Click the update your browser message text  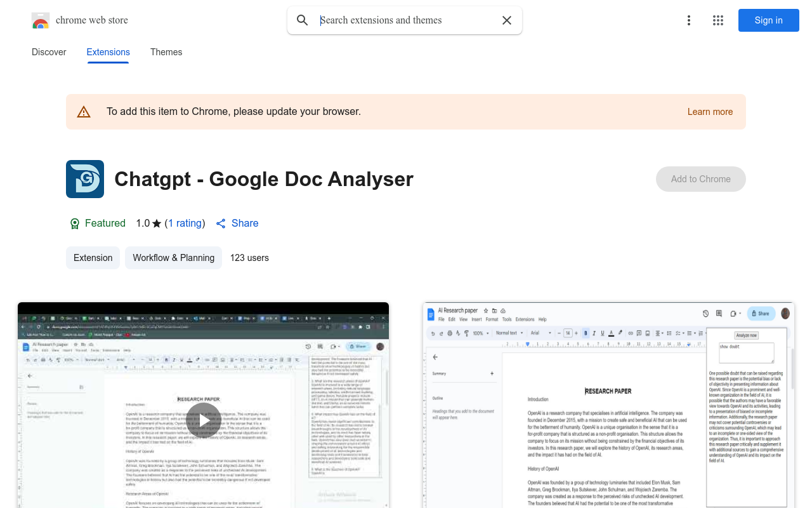pos(233,112)
